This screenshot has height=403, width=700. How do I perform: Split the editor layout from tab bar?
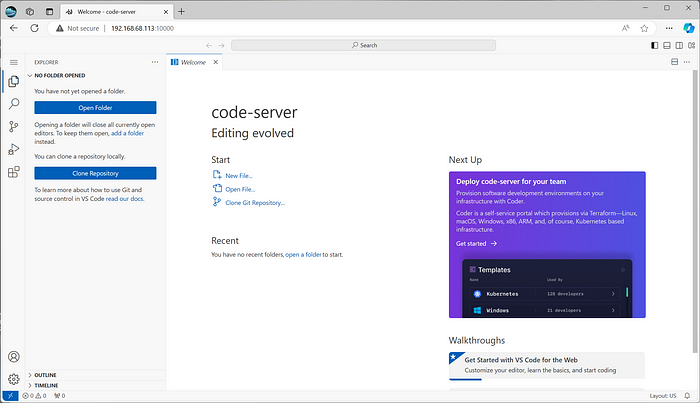675,62
